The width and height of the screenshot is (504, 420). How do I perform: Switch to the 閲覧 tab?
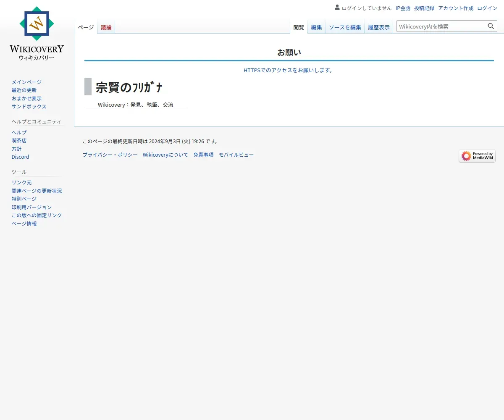point(299,27)
